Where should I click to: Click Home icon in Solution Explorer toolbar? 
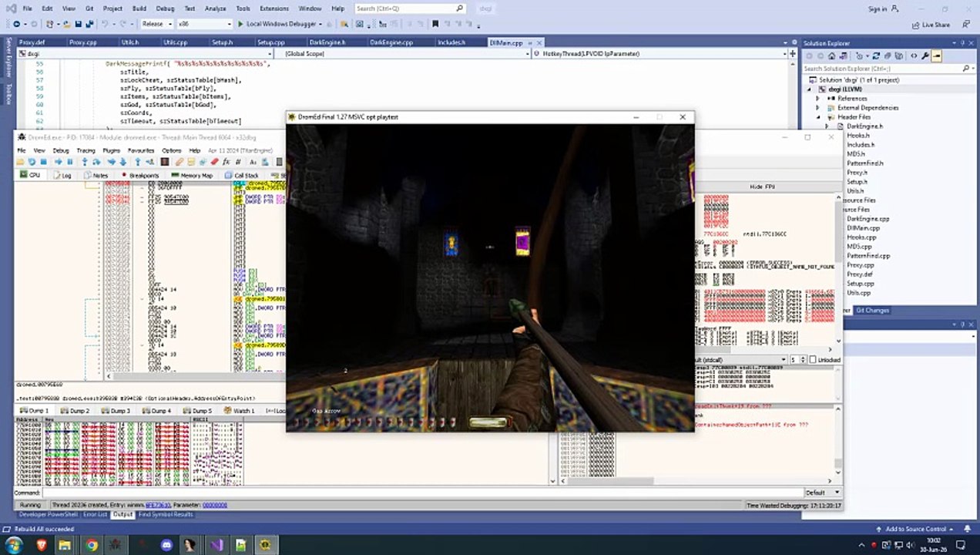[831, 56]
